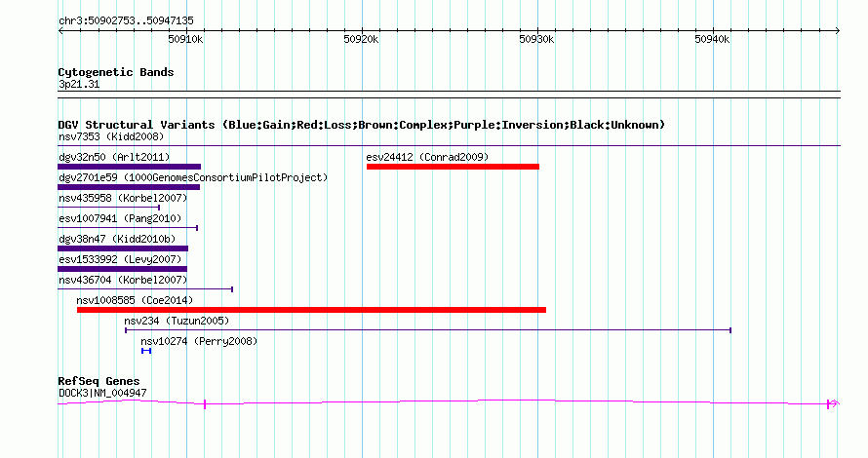Open the nsv436704 (Korbel2007) label
The height and width of the screenshot is (458, 868).
(x=123, y=280)
